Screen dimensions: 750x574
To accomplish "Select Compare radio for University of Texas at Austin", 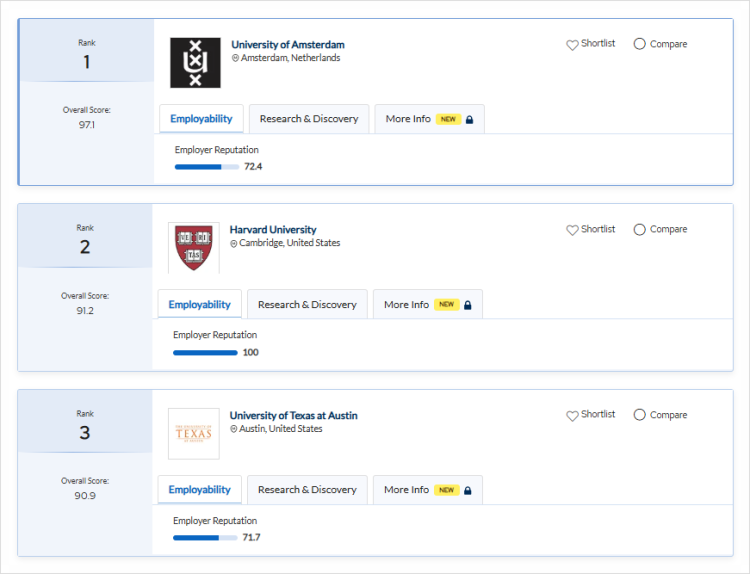I will [x=640, y=415].
